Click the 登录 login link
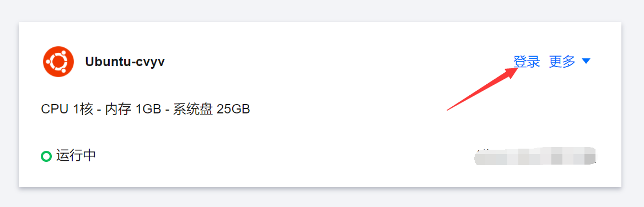The image size is (644, 207). pyautogui.click(x=527, y=62)
